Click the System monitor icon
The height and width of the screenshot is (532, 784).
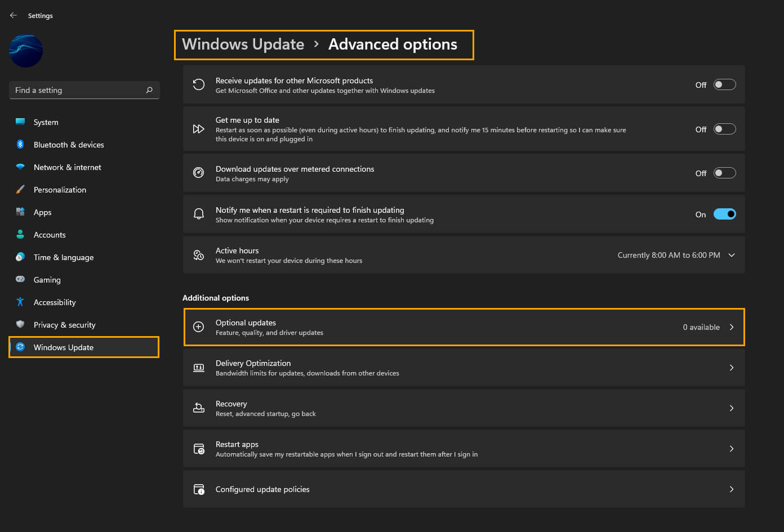20,122
